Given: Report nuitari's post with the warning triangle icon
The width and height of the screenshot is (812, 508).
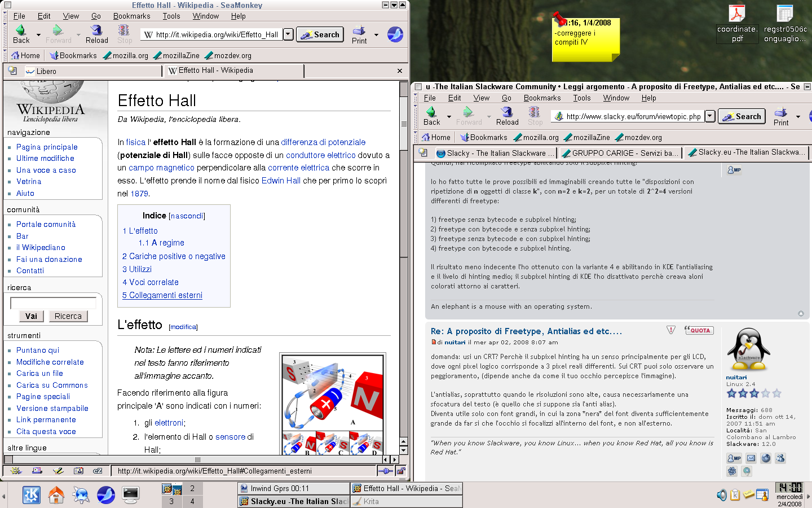Looking at the screenshot, I should (671, 330).
